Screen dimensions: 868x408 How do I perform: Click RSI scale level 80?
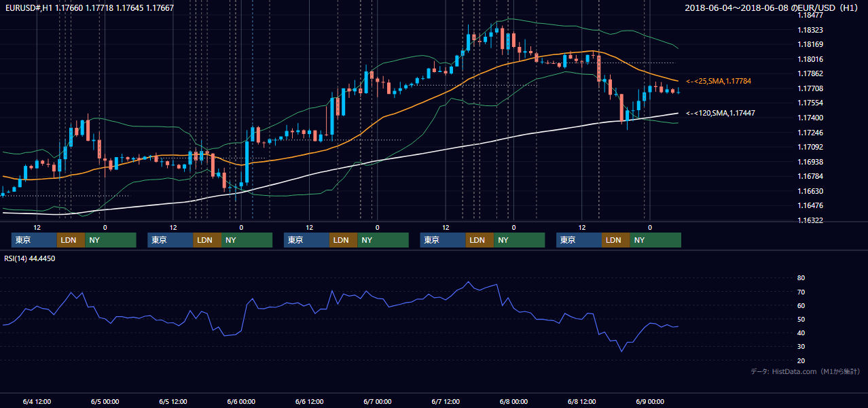(801, 278)
